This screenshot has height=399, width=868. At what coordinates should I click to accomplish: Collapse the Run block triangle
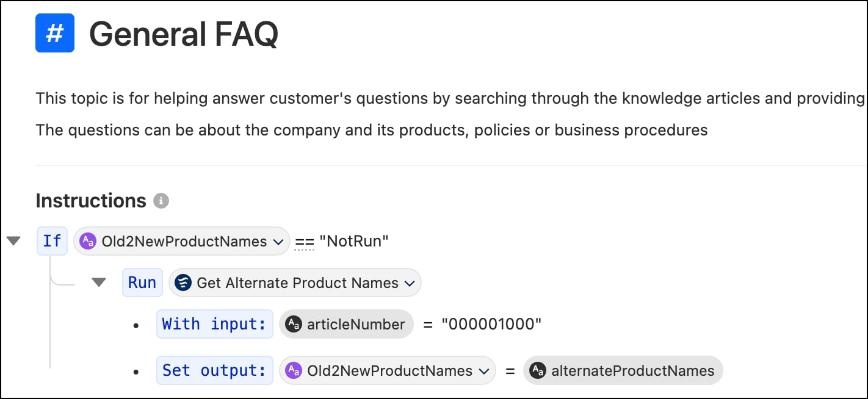pyautogui.click(x=99, y=282)
